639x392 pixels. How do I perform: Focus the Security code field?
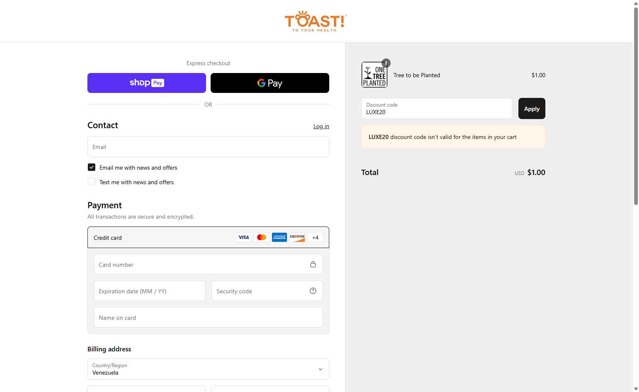[x=267, y=291]
